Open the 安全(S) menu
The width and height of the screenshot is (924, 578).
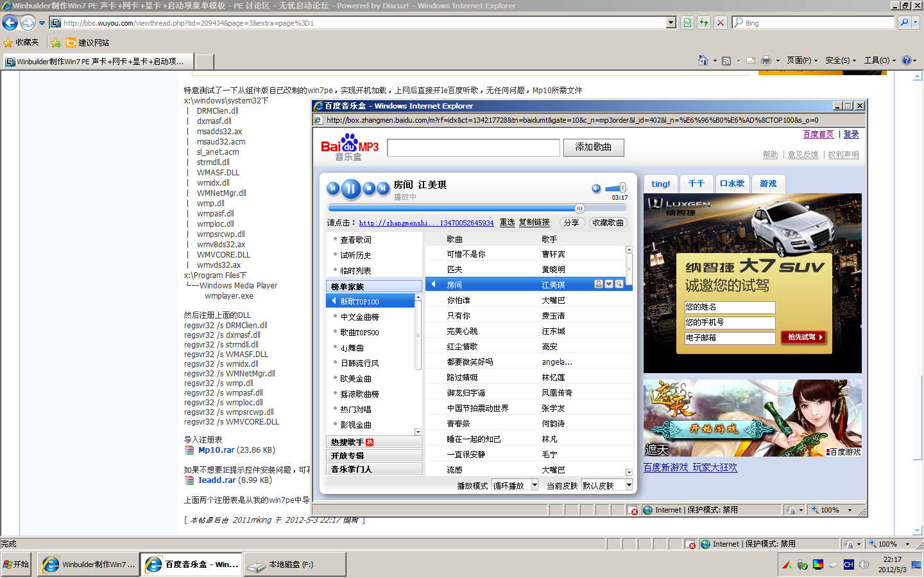coord(841,60)
